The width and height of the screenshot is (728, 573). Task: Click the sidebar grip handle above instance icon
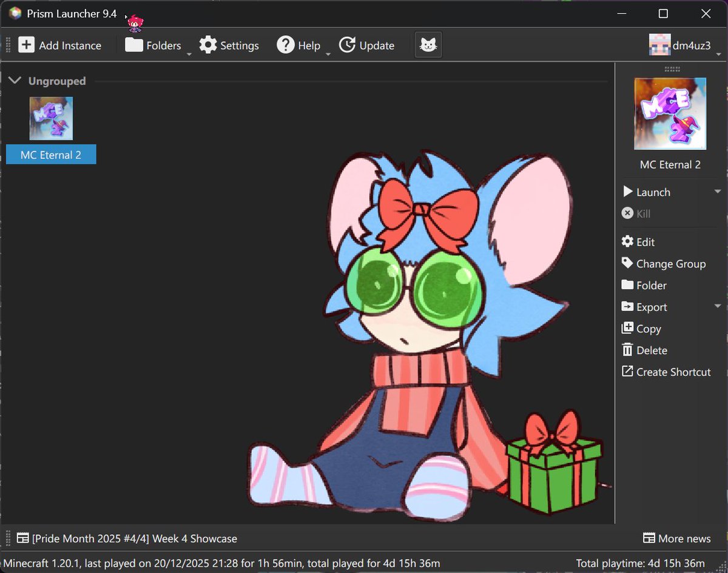pos(671,69)
